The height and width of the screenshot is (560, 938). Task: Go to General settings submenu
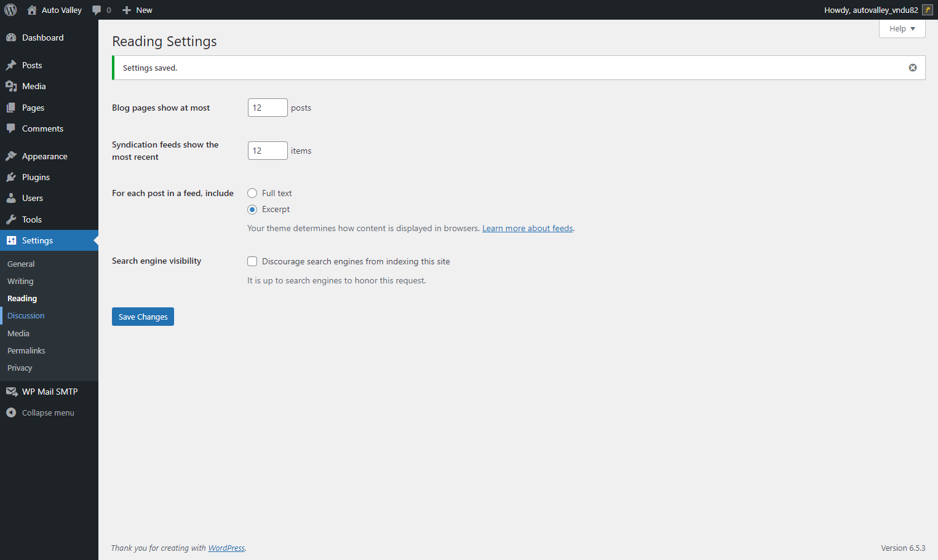[21, 264]
